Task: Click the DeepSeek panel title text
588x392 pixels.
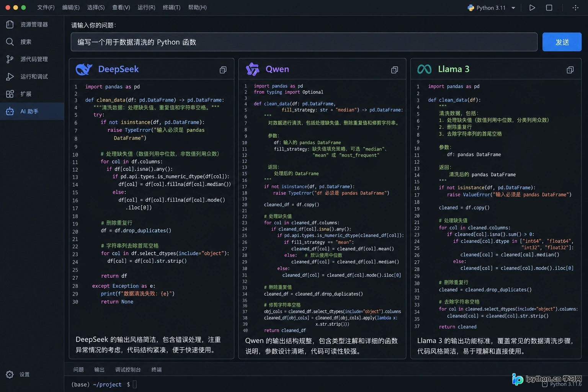Action: click(118, 69)
